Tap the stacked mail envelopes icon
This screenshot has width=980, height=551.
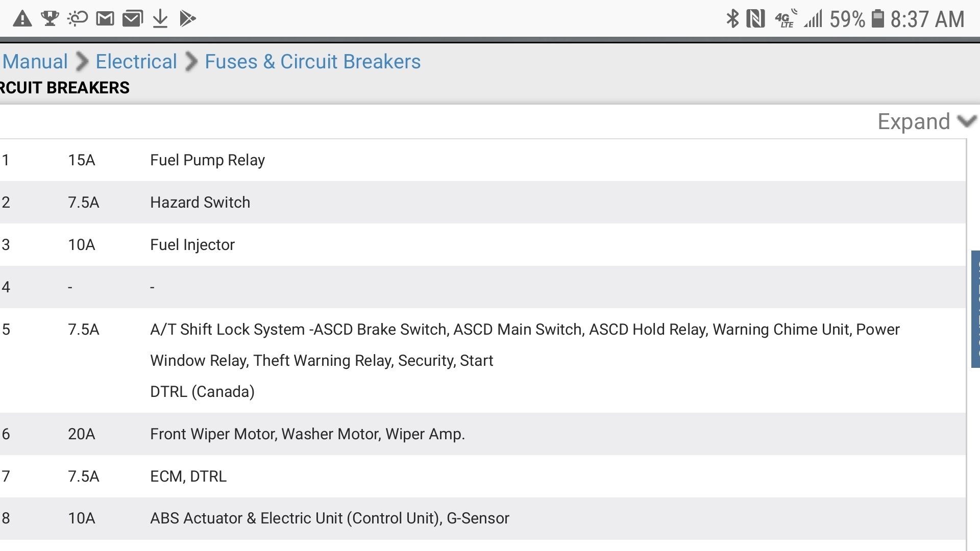(x=133, y=19)
